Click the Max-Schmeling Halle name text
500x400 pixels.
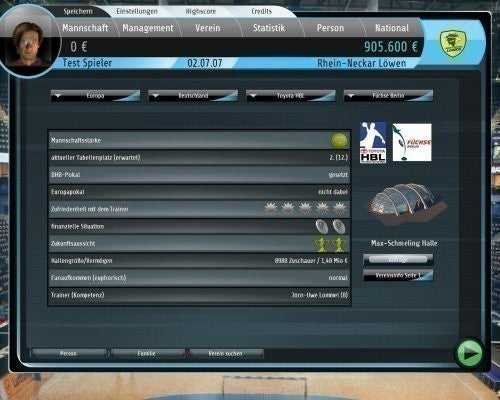[404, 243]
